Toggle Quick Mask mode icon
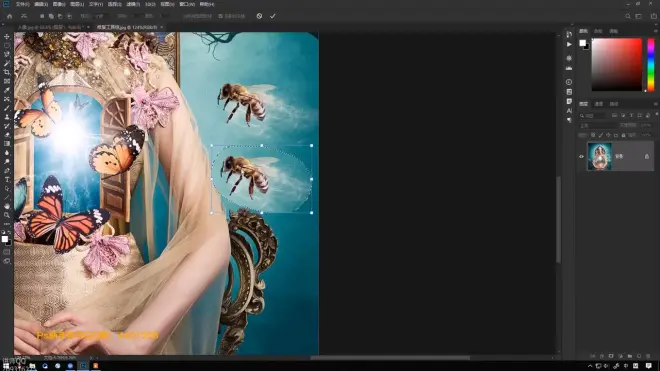 [7, 252]
